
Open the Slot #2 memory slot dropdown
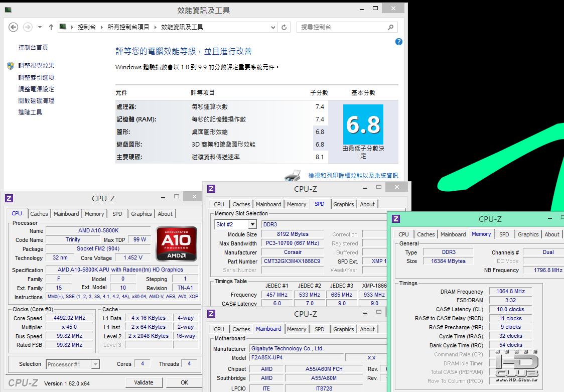[252, 224]
